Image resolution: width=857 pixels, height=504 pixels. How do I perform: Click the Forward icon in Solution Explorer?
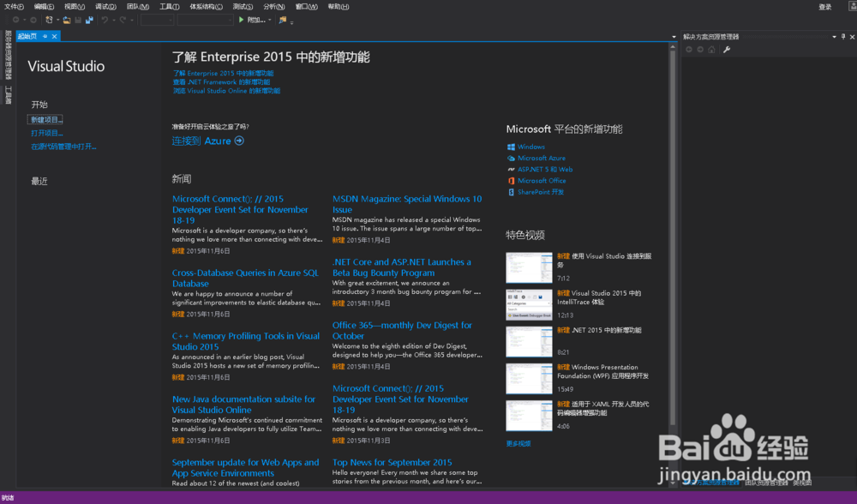(x=700, y=49)
